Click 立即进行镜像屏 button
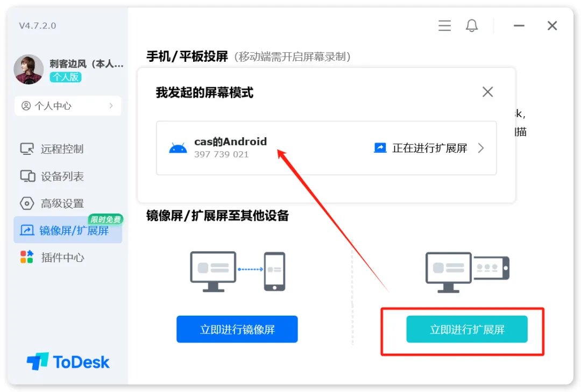 237,329
